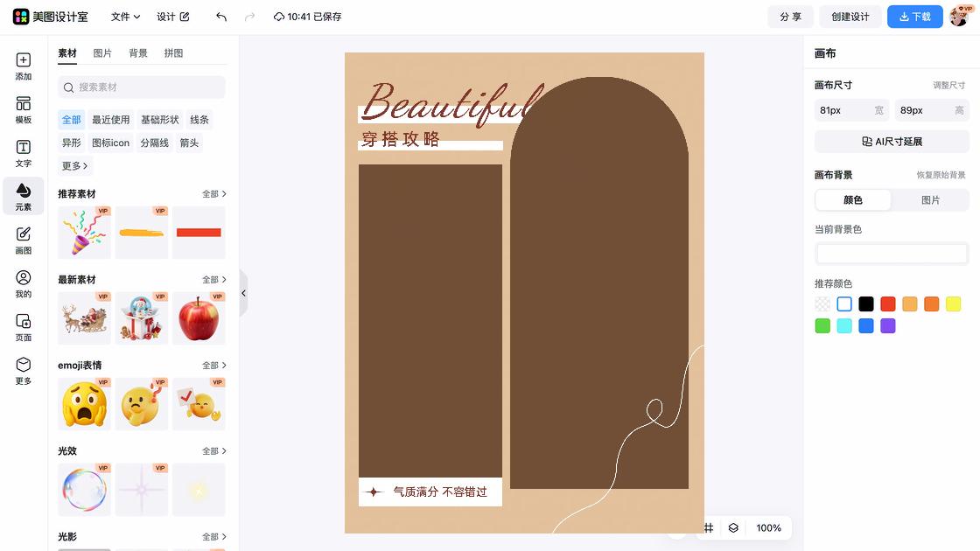Filter elements by 异形
980x551 pixels.
[x=71, y=143]
